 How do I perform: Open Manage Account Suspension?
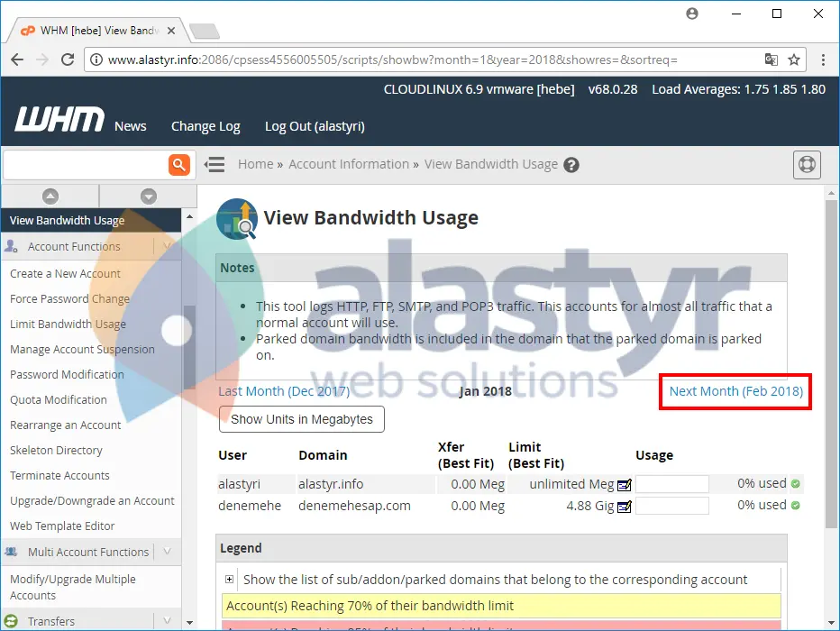tap(83, 349)
